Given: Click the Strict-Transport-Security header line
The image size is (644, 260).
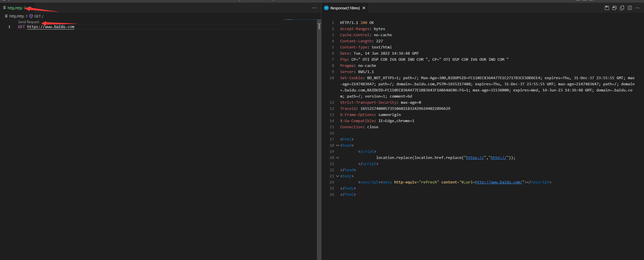Looking at the screenshot, I should [x=381, y=103].
